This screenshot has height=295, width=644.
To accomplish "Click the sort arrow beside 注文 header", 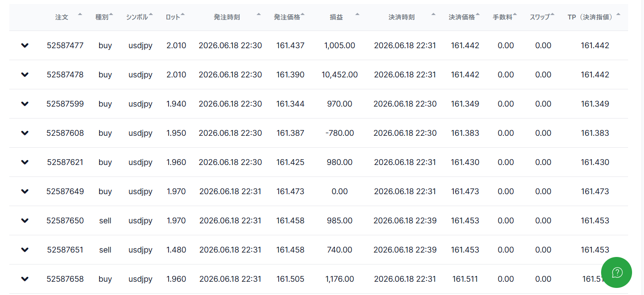I will 80,15.
